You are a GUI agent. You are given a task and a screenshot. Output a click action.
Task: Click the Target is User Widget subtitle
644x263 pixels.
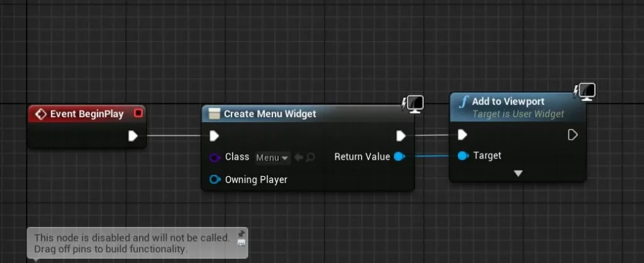pos(518,114)
